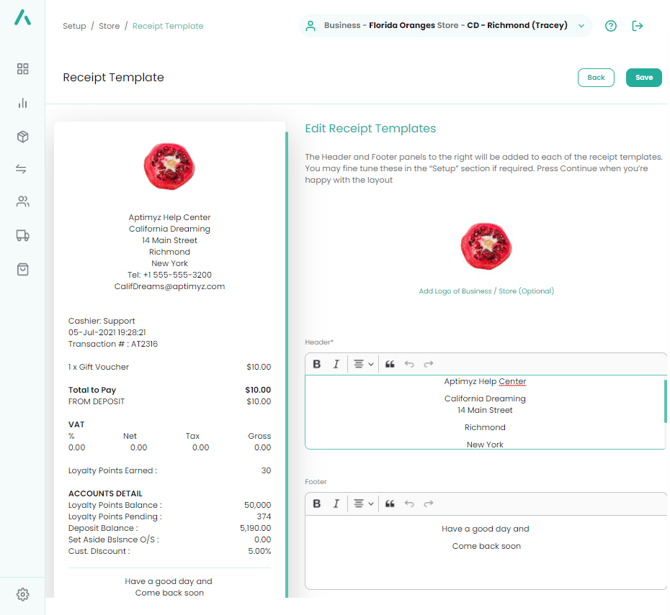This screenshot has height=615, width=670.
Task: Open the dashboard grid icon in sidebar
Action: [x=22, y=69]
